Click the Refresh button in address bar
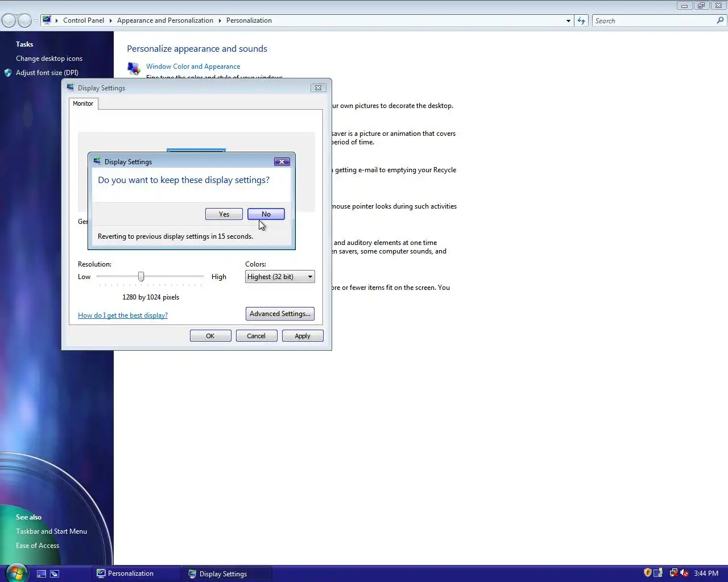The image size is (728, 582). coord(581,21)
